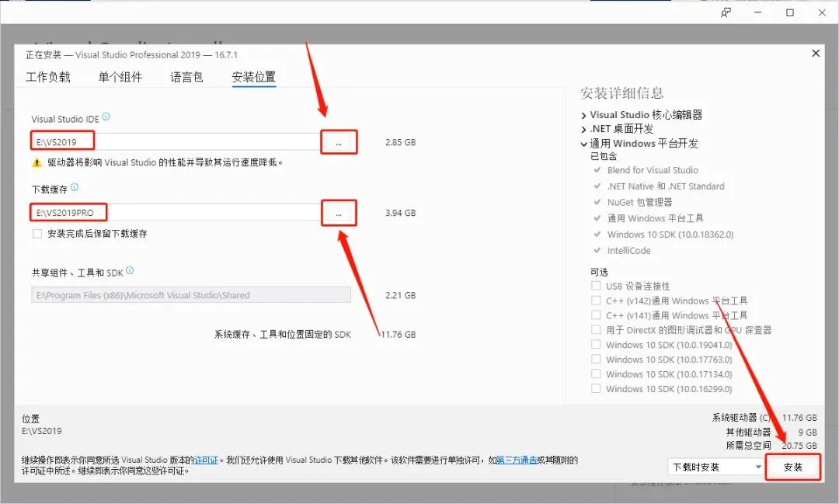The height and width of the screenshot is (504, 839).
Task: Click the download cache path field
Action: (x=176, y=213)
